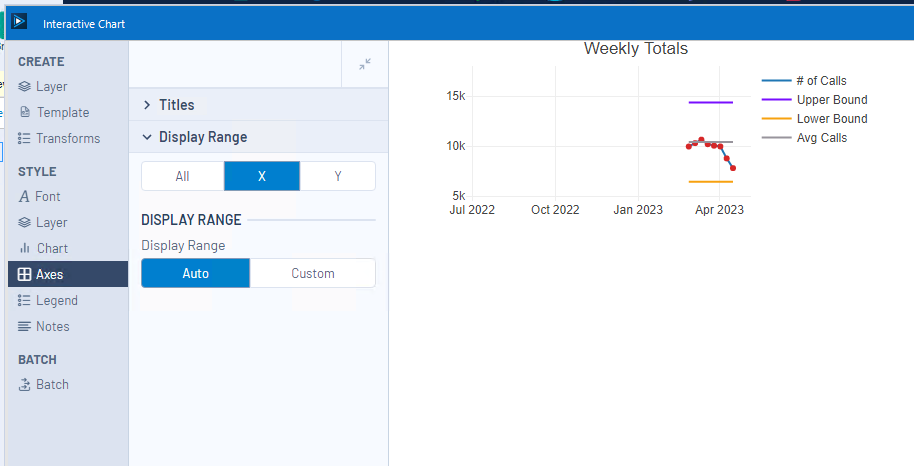Click the Transforms list icon

tap(24, 138)
